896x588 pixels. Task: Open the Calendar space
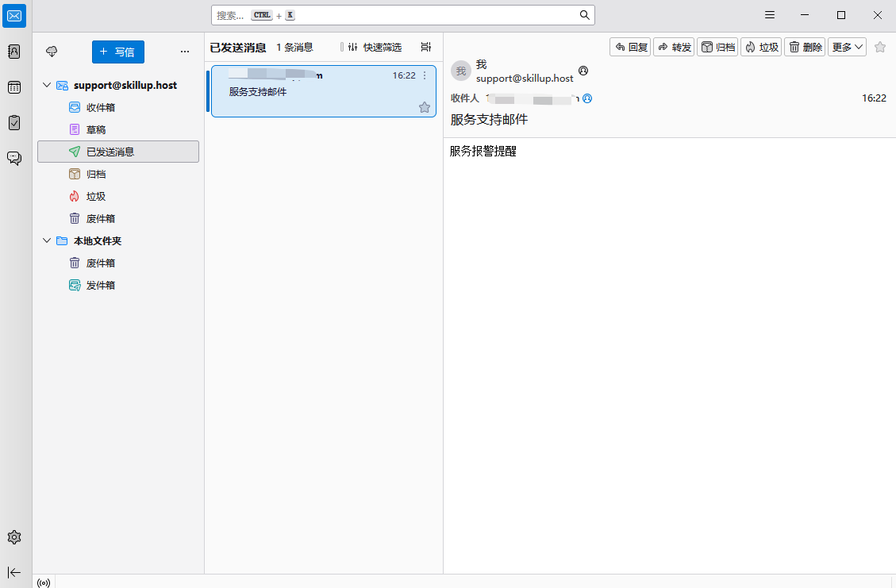[x=14, y=87]
